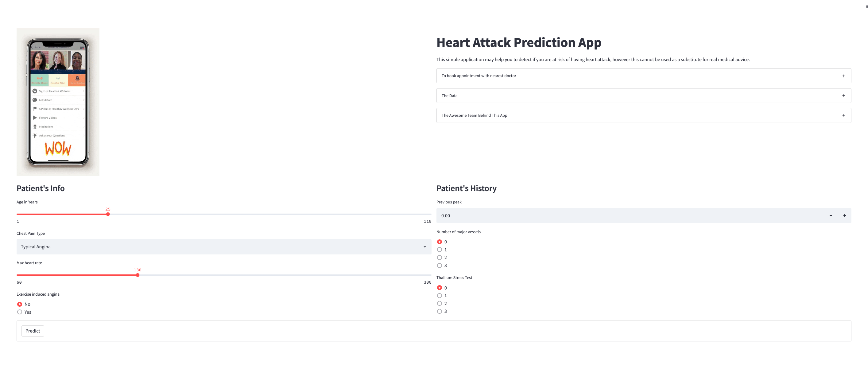Select the speech bubble icon for Let's Chat
The height and width of the screenshot is (370, 868).
[35, 100]
